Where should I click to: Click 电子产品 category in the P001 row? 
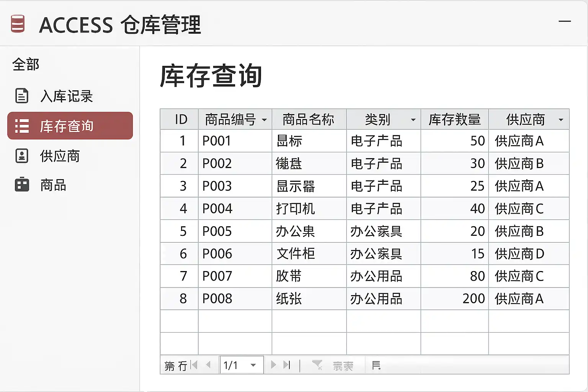tap(376, 141)
